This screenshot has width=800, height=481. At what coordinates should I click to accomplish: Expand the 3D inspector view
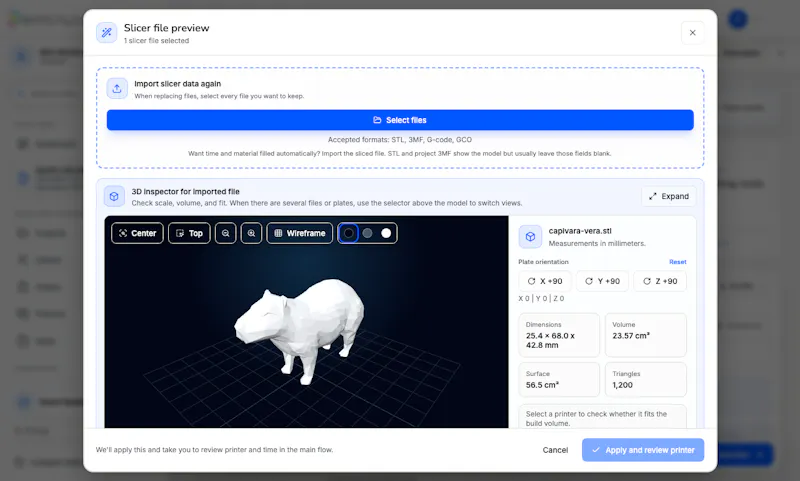click(x=668, y=196)
